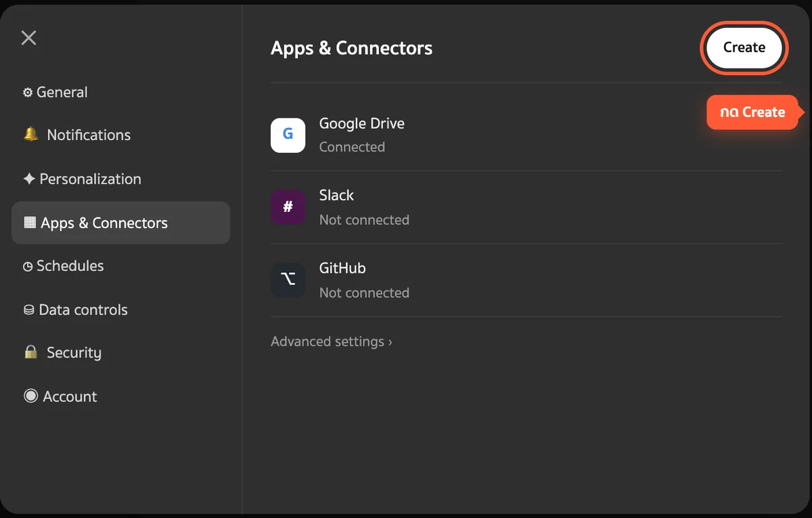The image size is (812, 518).
Task: Open Data controls settings
Action: click(121, 309)
